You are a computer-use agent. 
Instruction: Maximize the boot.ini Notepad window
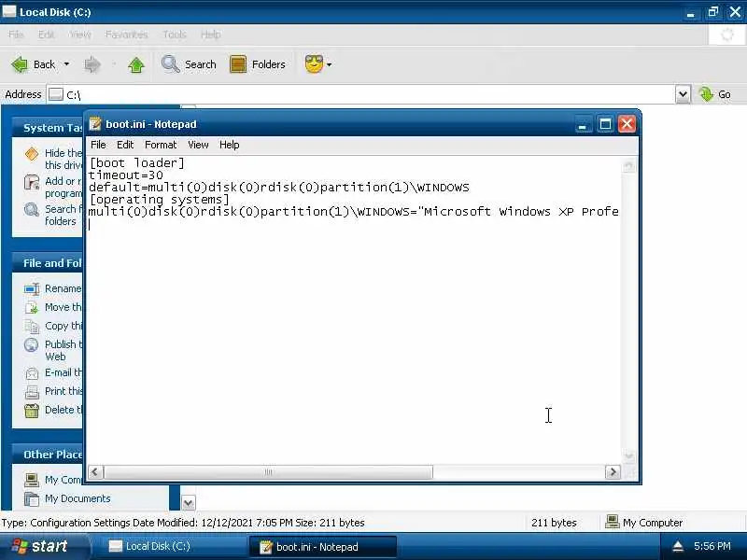pos(605,125)
